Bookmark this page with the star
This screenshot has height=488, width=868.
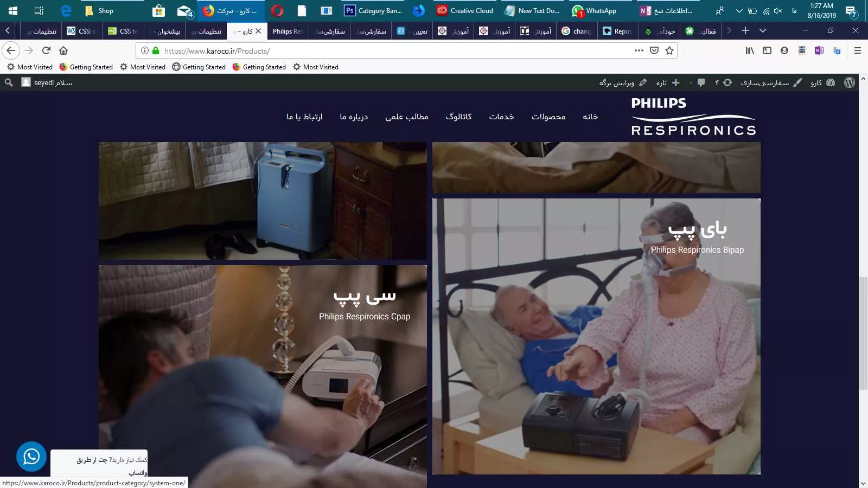click(669, 50)
